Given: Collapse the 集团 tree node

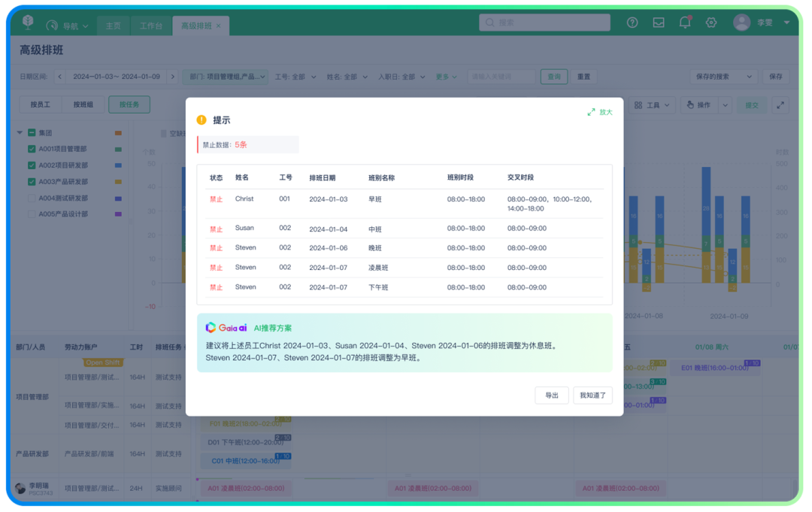Looking at the screenshot, I should 20,133.
